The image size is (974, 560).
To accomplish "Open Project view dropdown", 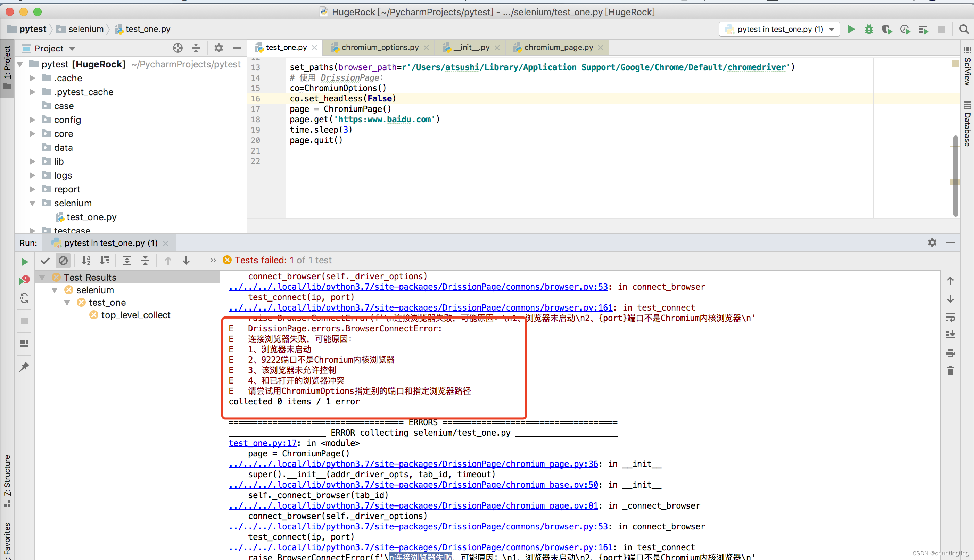I will (x=72, y=49).
